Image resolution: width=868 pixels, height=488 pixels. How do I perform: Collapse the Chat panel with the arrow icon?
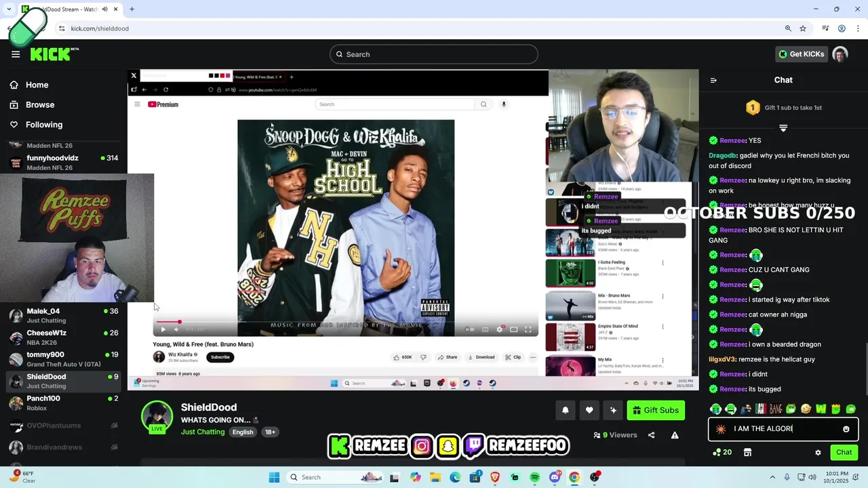[713, 80]
